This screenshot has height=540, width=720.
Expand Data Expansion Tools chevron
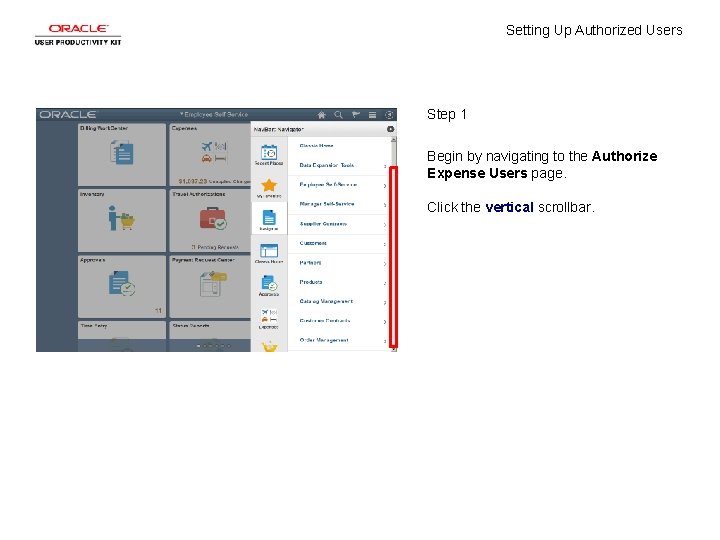(x=385, y=166)
